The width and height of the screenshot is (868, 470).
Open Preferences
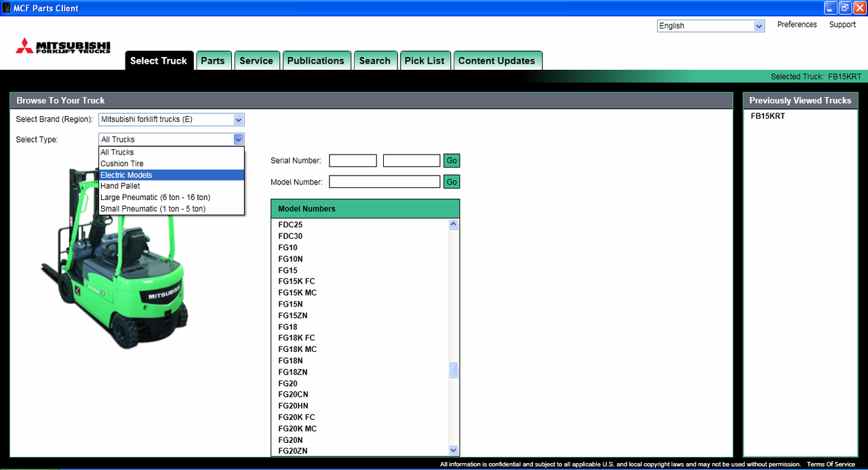[x=797, y=24]
